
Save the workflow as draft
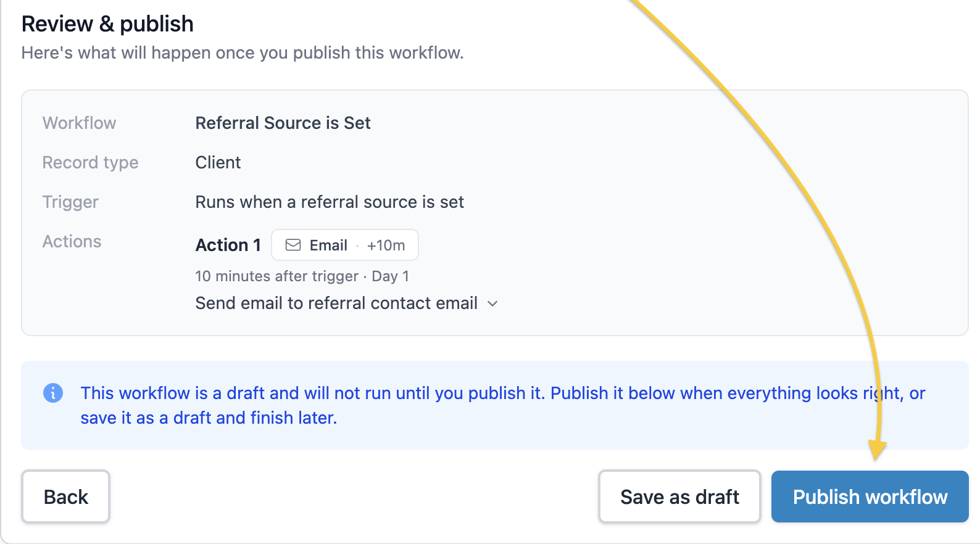click(x=679, y=497)
